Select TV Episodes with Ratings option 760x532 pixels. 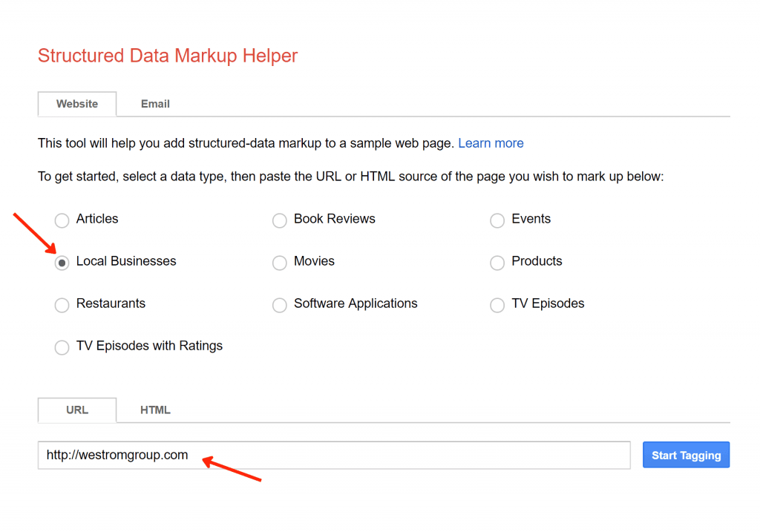pos(62,347)
